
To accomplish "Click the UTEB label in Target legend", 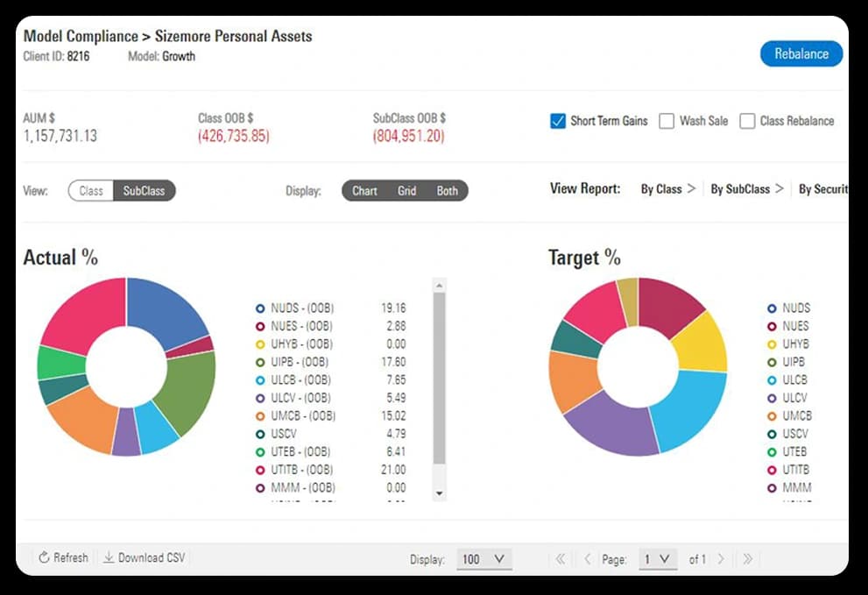I will click(794, 451).
